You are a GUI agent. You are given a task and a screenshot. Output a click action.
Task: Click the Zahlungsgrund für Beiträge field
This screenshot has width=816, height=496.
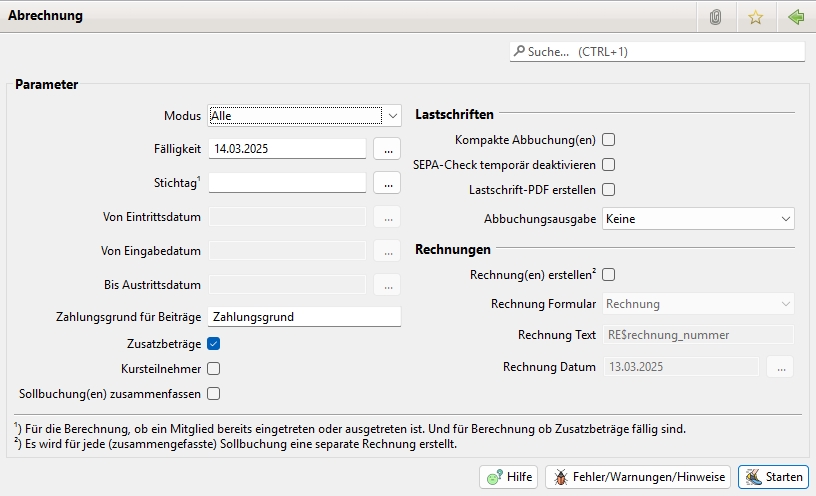(x=304, y=317)
